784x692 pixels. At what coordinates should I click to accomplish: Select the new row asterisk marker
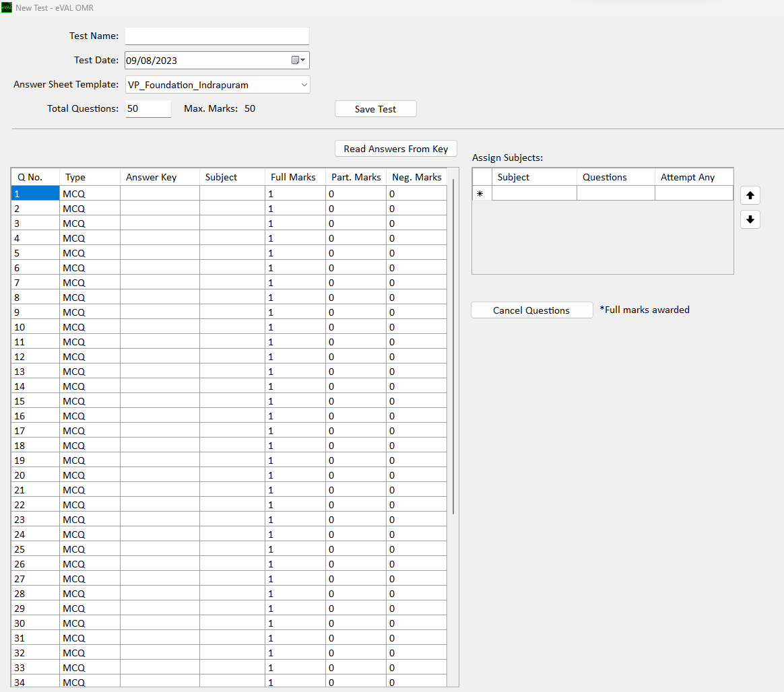tap(482, 193)
